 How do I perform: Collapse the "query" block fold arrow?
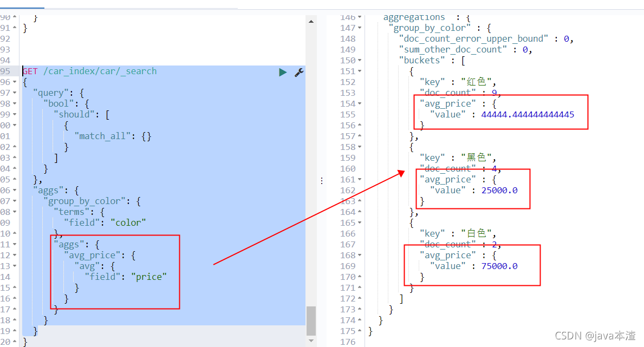coord(15,93)
